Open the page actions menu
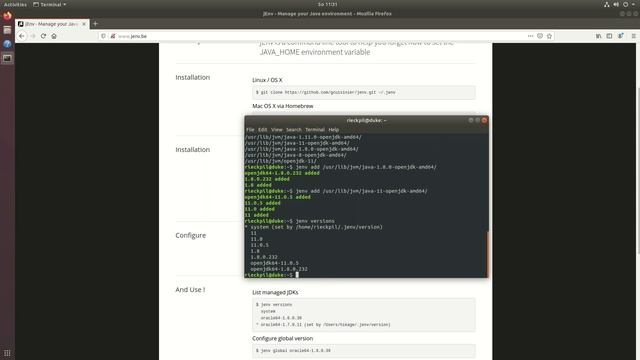 pos(530,36)
